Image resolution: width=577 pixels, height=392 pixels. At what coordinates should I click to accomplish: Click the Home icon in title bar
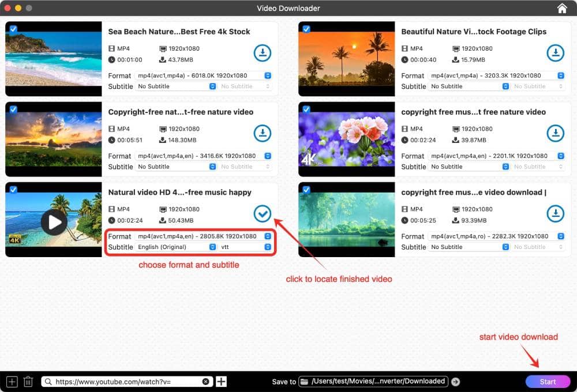coord(562,8)
